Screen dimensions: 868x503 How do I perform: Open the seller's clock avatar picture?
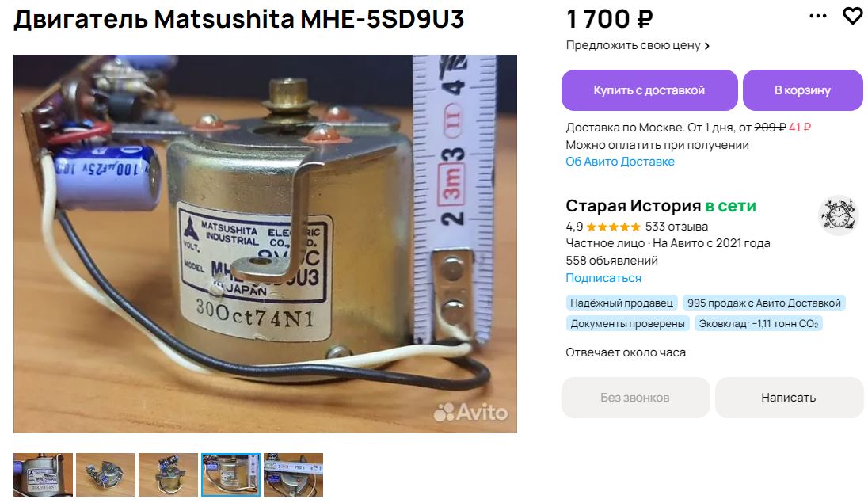point(838,215)
